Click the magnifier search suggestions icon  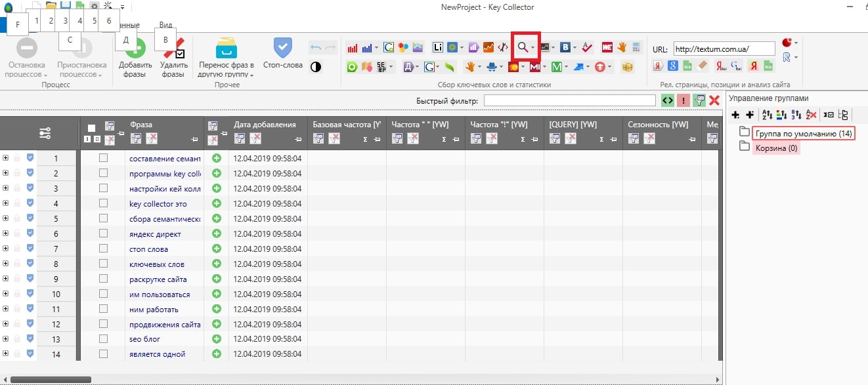pyautogui.click(x=523, y=47)
